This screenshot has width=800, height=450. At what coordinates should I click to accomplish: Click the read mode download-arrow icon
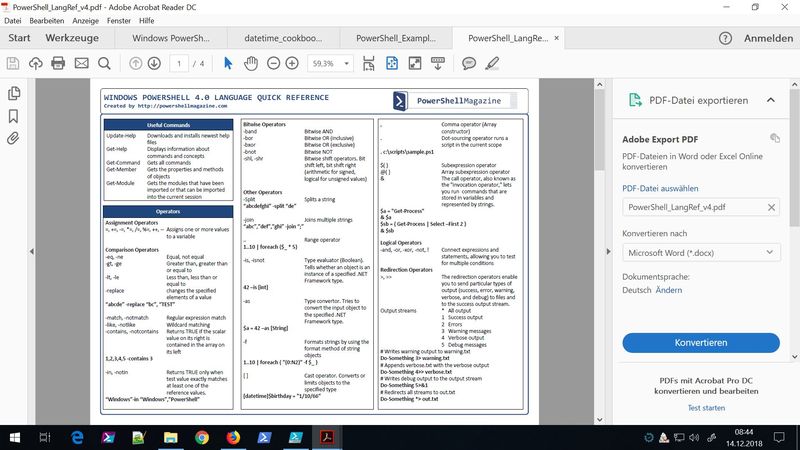click(x=438, y=63)
